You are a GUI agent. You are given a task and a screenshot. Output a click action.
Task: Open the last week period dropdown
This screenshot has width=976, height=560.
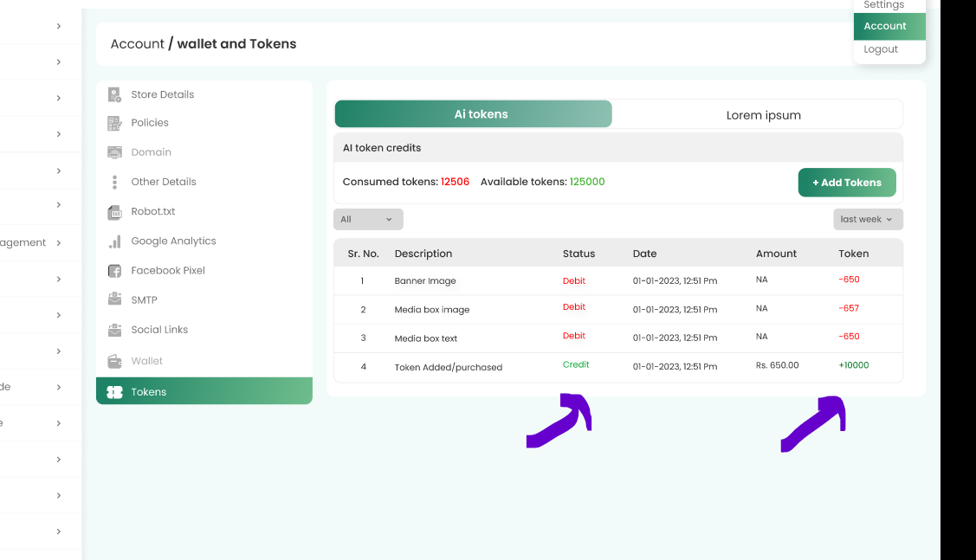[x=869, y=219]
